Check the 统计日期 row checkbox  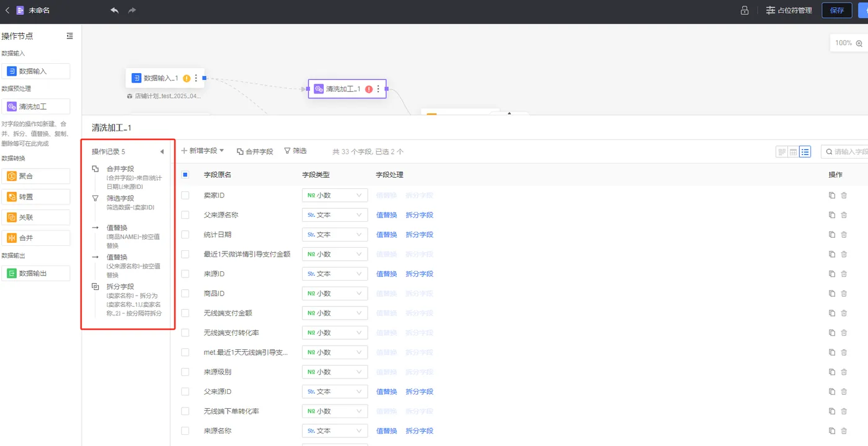click(185, 235)
